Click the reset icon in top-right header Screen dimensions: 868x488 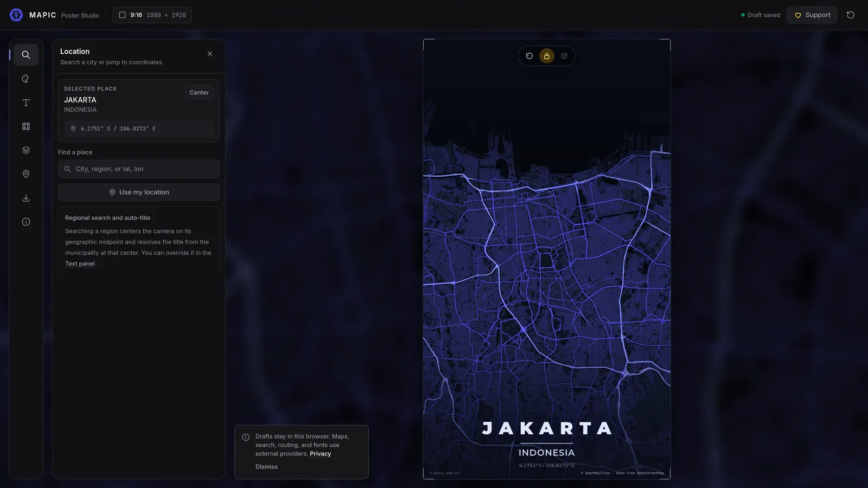[x=851, y=15]
